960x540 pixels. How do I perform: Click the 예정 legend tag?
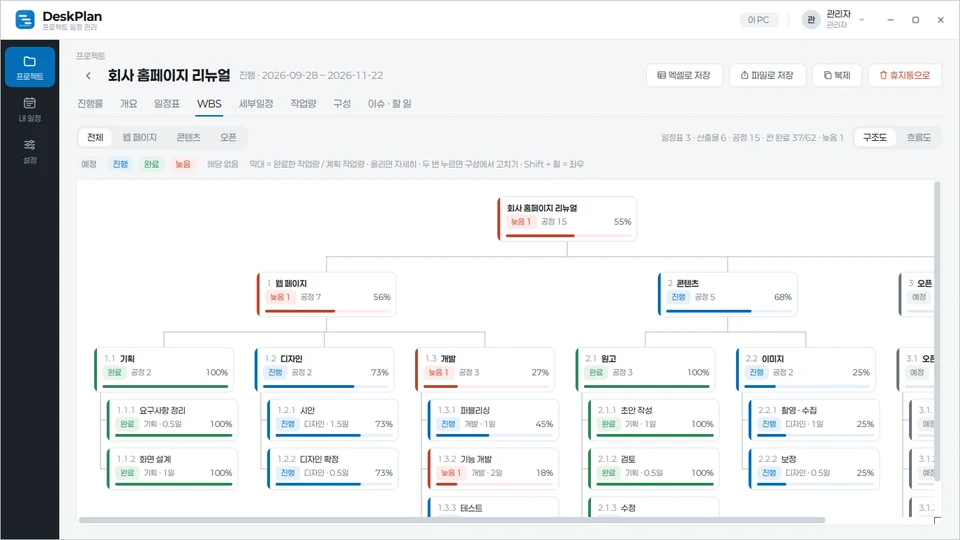click(x=89, y=164)
